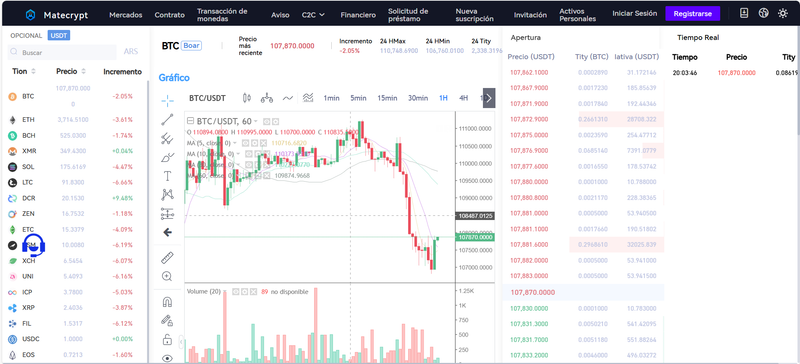Select the text annotation tool

tap(167, 176)
